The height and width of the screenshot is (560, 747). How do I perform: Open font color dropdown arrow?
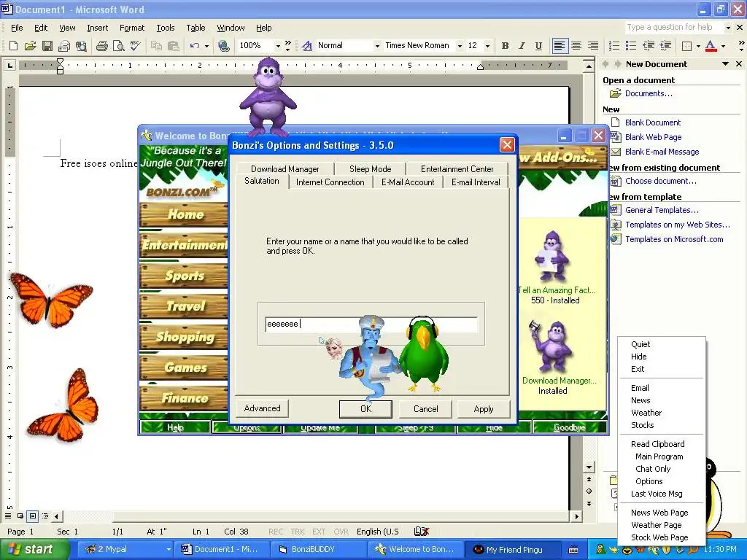pos(723,46)
